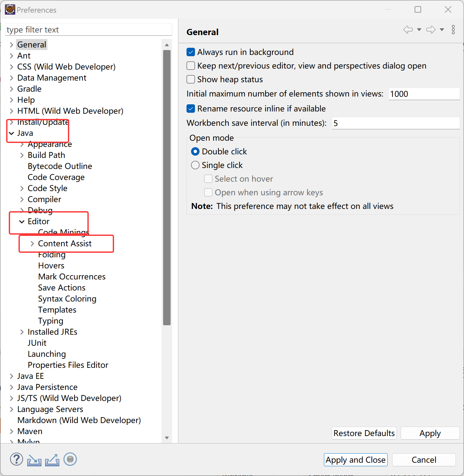Select the Single click open mode
Image resolution: width=464 pixels, height=476 pixels.
pos(195,165)
